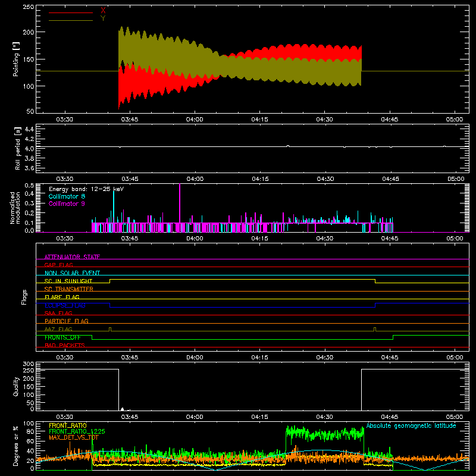Click the magenta Collimator 9 legend entry
This screenshot has width=476, height=476.
(x=67, y=203)
